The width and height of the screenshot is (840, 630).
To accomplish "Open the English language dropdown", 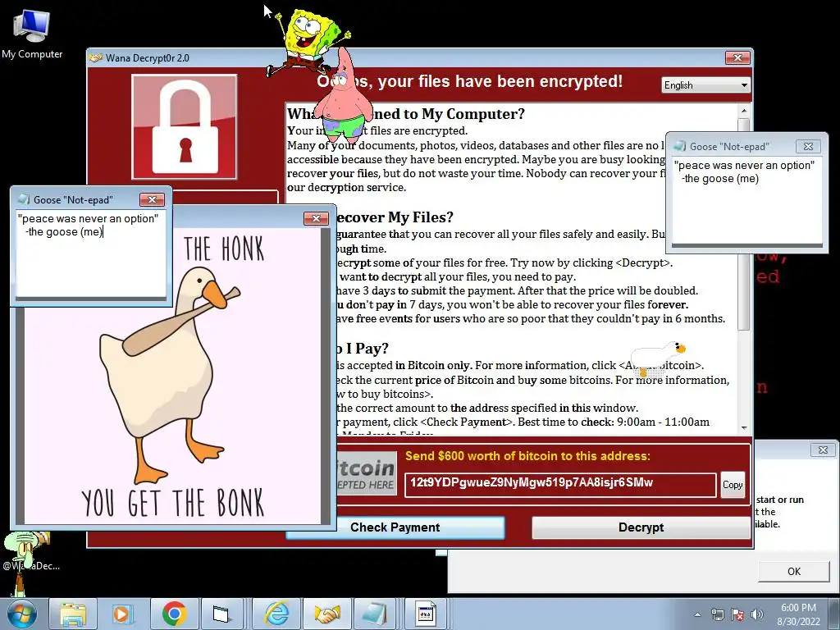I will 705,85.
